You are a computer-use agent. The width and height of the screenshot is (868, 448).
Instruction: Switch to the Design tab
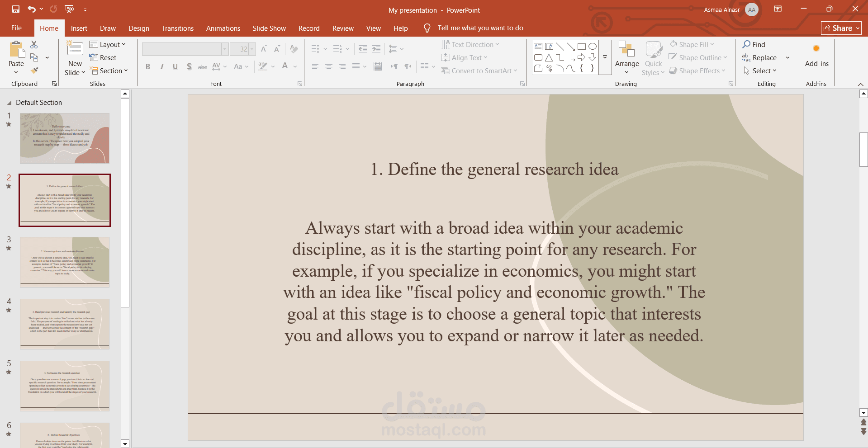click(x=139, y=28)
